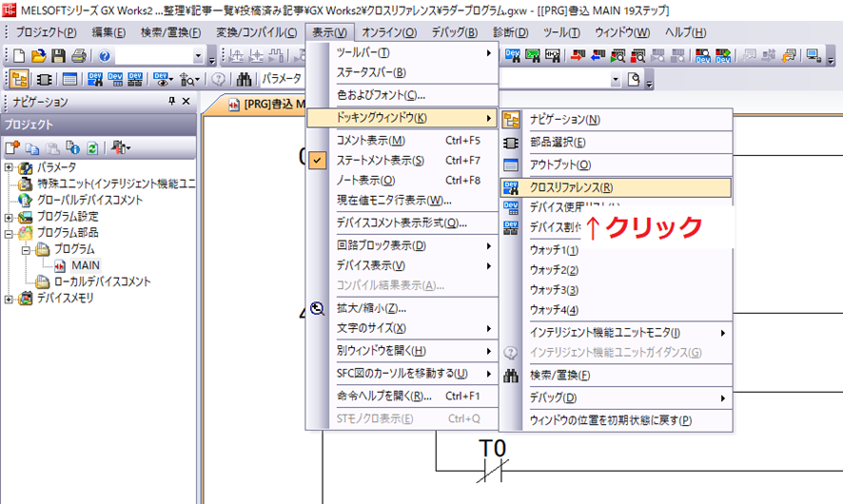Open a project using the folder icon

39,55
